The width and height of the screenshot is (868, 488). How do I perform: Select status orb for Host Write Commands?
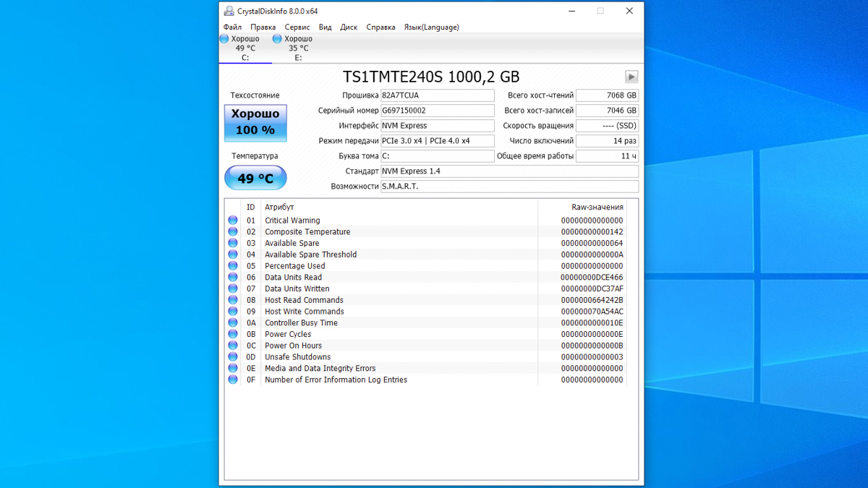tap(233, 312)
